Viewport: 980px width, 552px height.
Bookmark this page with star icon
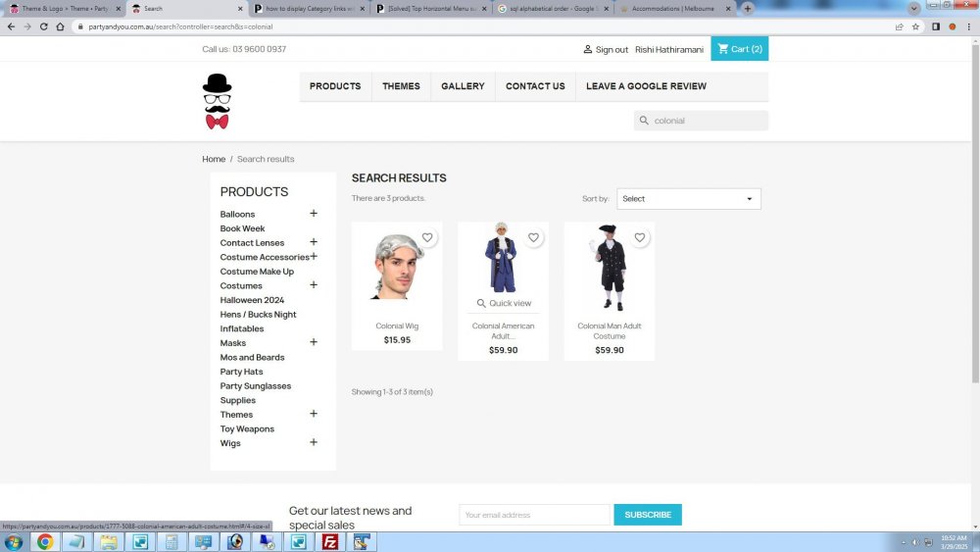pos(915,26)
